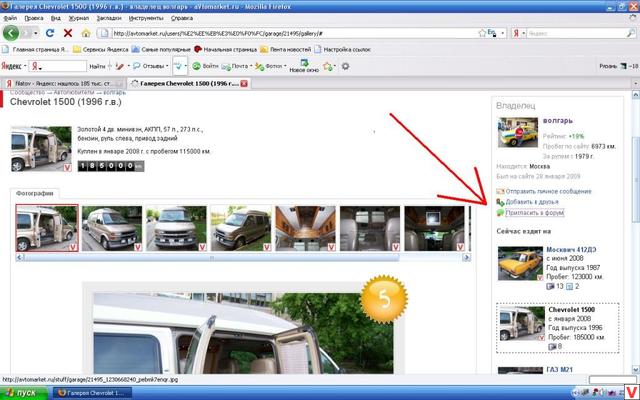This screenshot has width=640, height=400.
Task: Open the Начальная страница bookmark
Action: tap(225, 49)
